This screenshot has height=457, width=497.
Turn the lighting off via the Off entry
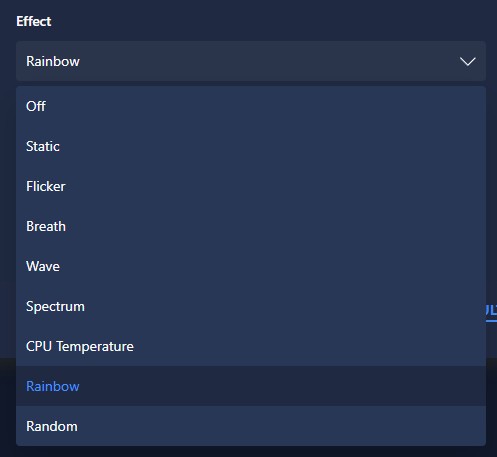tap(251, 106)
